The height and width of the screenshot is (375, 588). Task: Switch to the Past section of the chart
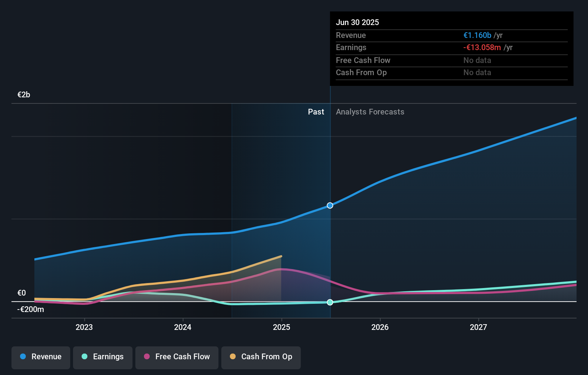click(316, 112)
